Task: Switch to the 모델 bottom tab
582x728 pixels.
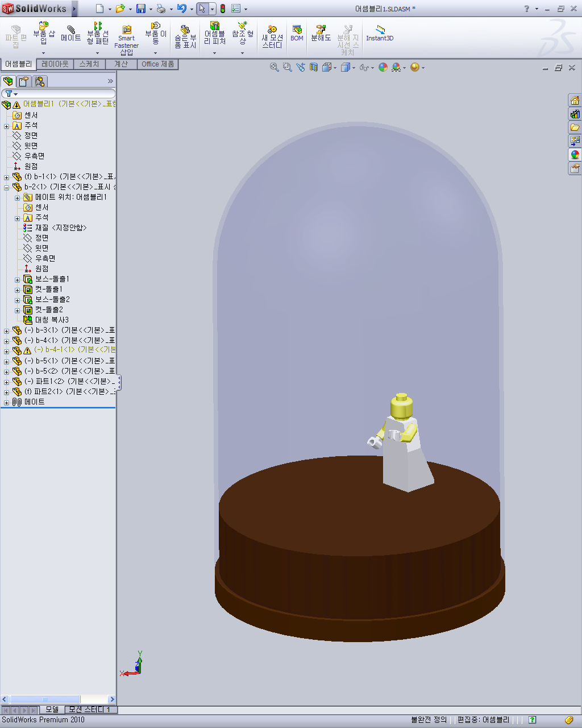Action: pyautogui.click(x=52, y=710)
